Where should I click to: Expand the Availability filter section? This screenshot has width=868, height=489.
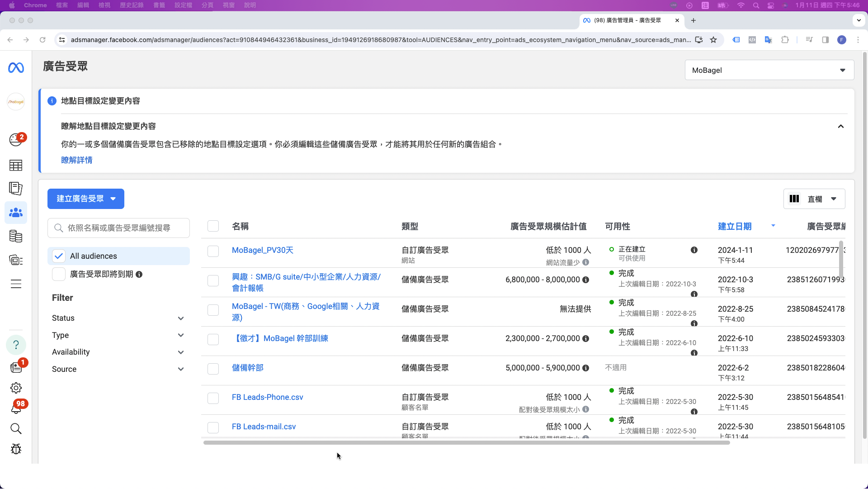click(x=118, y=352)
